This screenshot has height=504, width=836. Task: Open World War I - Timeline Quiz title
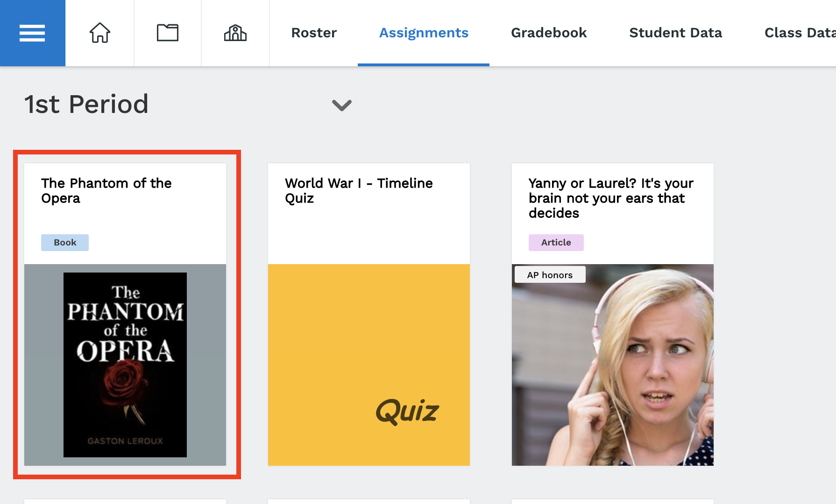tap(359, 190)
